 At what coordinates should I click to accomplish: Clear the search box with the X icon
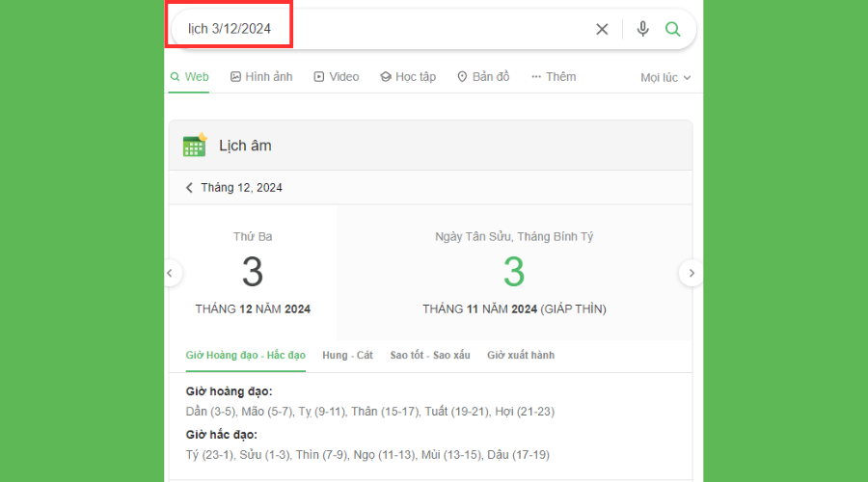602,29
